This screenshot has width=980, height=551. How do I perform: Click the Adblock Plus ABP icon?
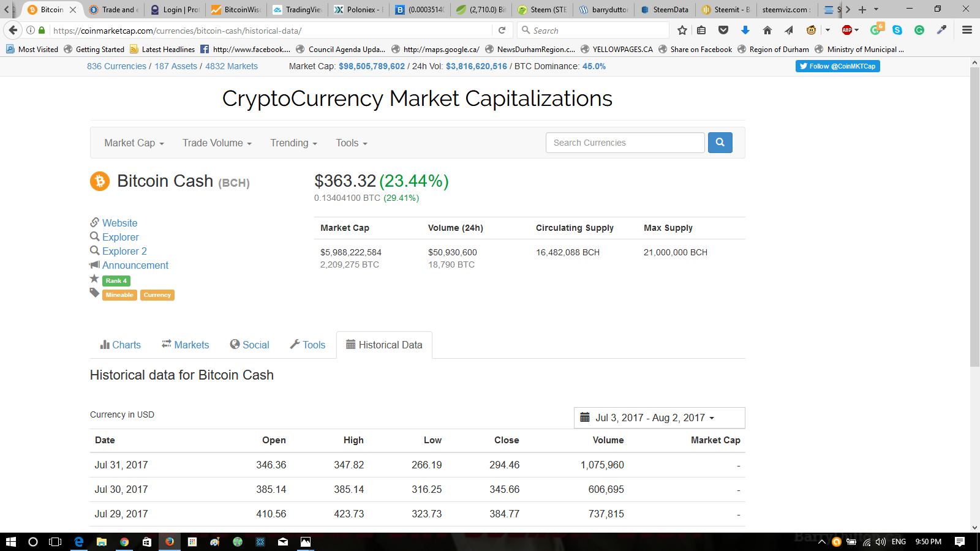point(847,30)
